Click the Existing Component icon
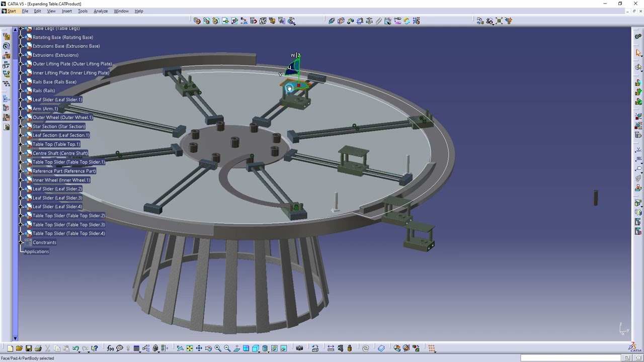 pos(225,21)
